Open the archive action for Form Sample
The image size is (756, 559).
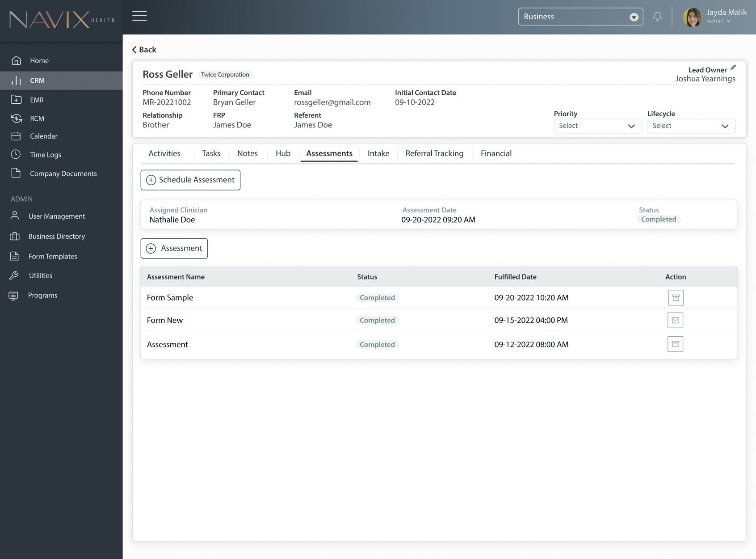(x=676, y=297)
